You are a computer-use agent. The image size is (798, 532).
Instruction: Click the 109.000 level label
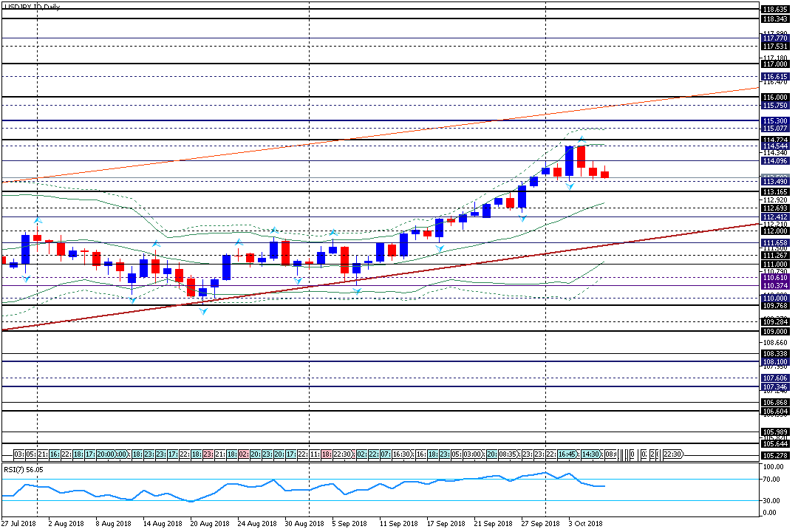pos(775,332)
